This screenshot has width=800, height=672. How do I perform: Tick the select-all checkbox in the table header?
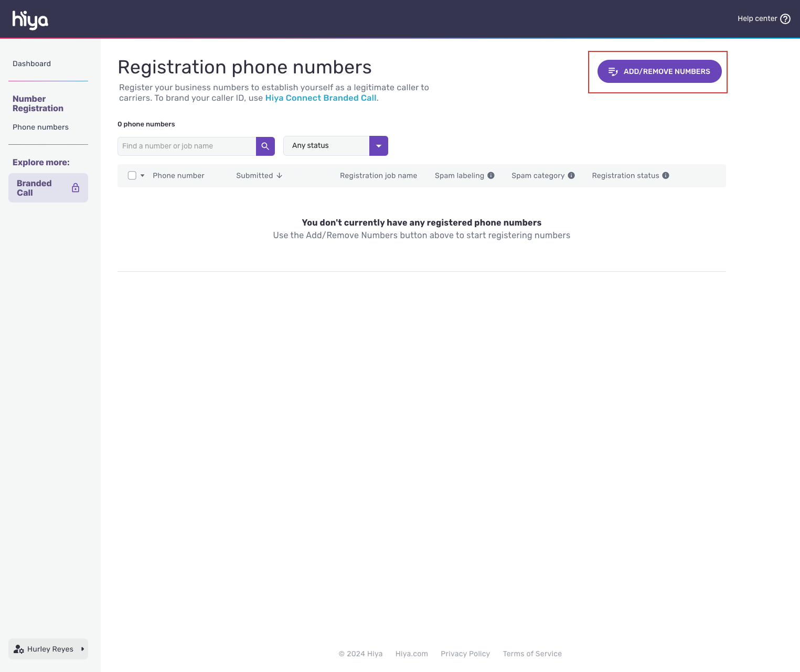coord(132,175)
